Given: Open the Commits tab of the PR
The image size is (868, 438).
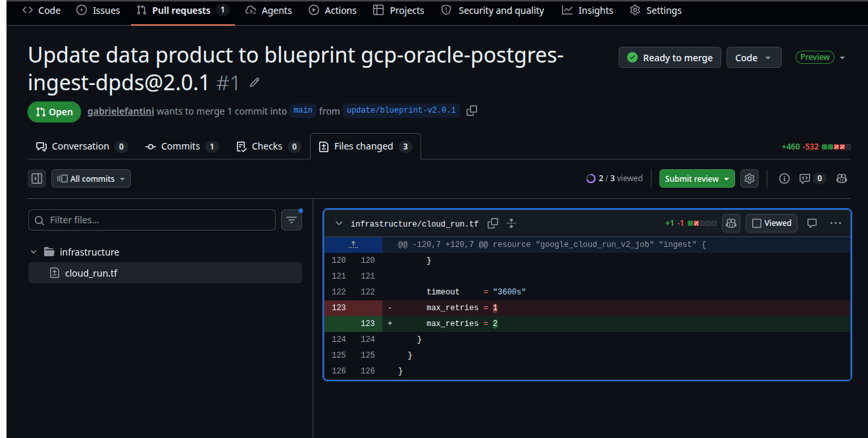Looking at the screenshot, I should (x=182, y=146).
